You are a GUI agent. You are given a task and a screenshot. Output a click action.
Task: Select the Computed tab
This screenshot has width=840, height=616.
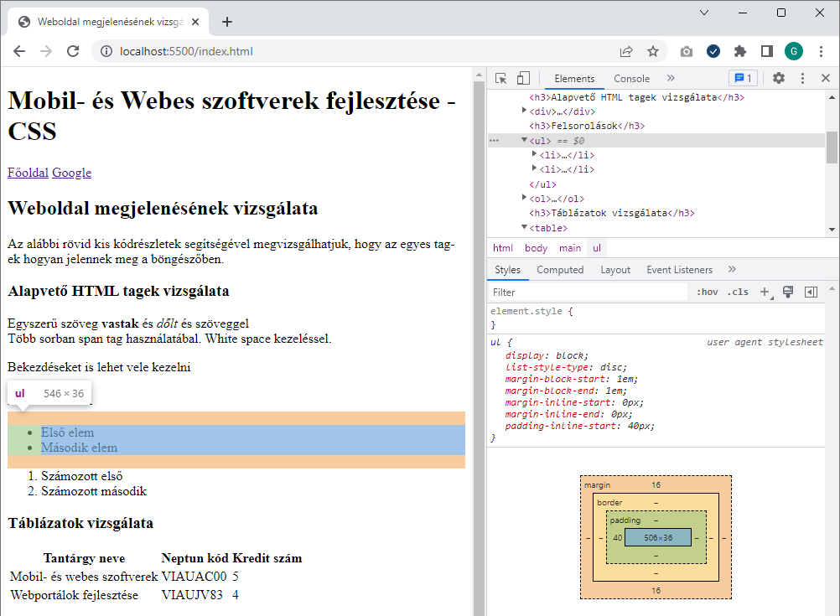click(560, 269)
